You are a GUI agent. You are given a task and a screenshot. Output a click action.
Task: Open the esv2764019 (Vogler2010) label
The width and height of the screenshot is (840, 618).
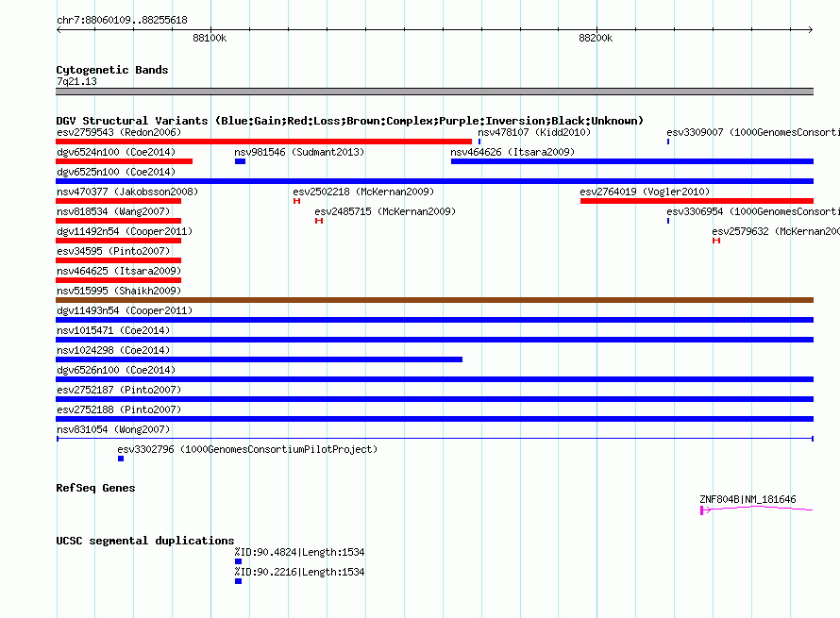[x=645, y=192]
